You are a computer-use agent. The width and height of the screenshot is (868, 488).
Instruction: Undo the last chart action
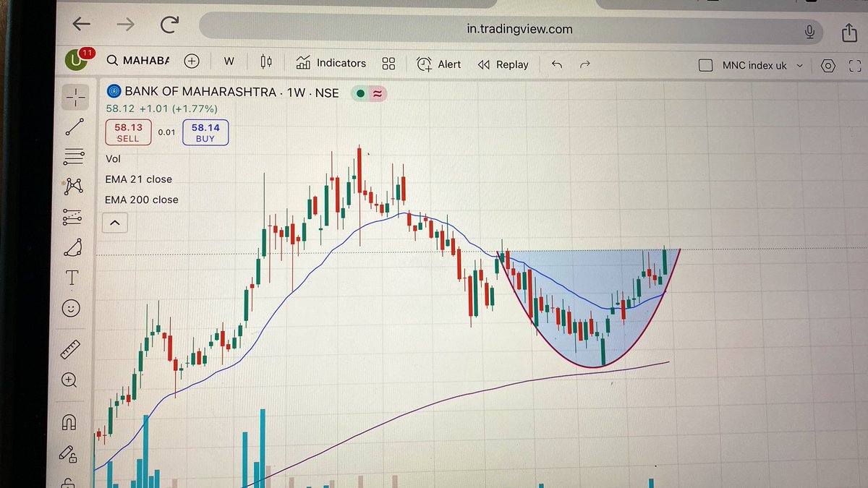[556, 64]
